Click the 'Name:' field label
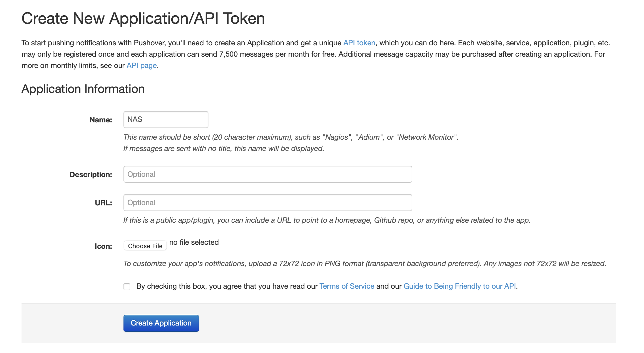Viewport: 644px width, 353px height. click(x=101, y=120)
